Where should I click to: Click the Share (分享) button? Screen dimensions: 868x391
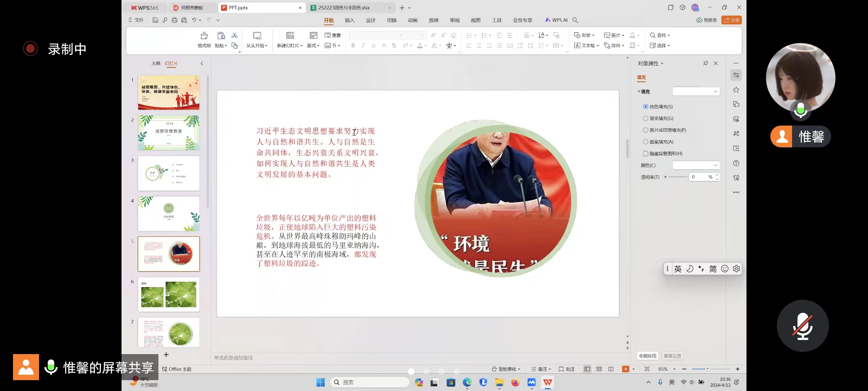pyautogui.click(x=731, y=20)
